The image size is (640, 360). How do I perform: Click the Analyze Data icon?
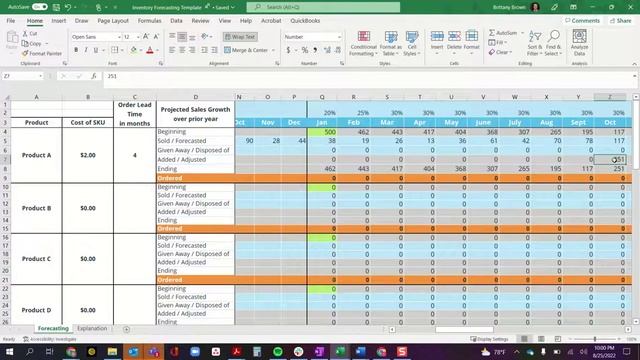pos(579,37)
